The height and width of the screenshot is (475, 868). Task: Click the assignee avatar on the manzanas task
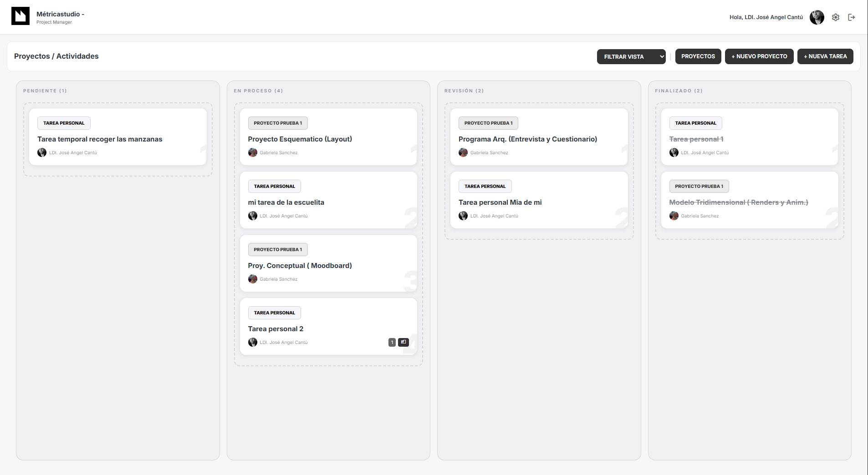pos(42,153)
